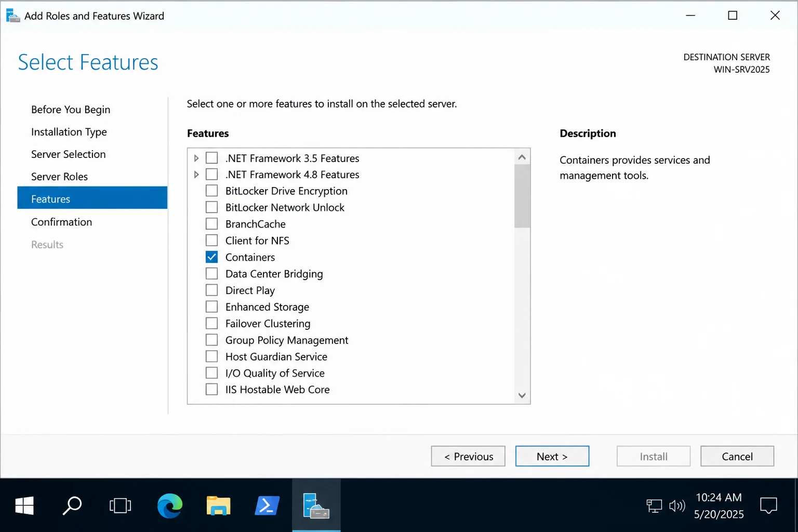
Task: Maximize the wizard window
Action: pyautogui.click(x=733, y=16)
